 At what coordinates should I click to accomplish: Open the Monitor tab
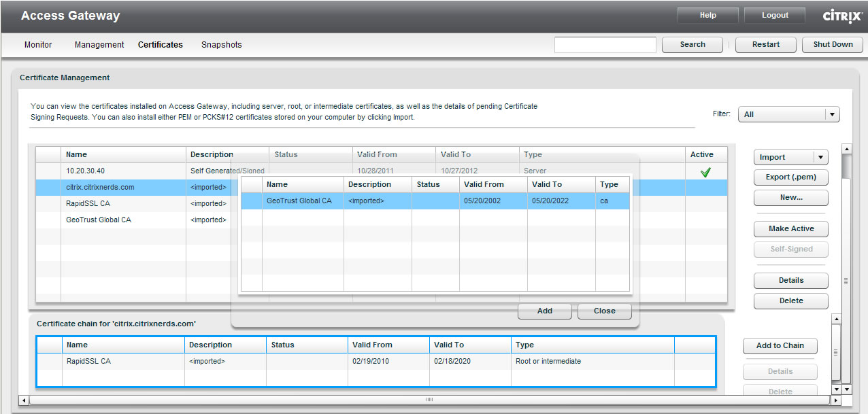38,45
